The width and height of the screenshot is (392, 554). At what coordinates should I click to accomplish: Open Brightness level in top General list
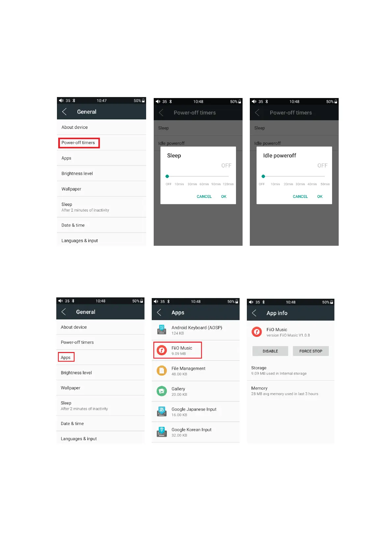tap(101, 173)
